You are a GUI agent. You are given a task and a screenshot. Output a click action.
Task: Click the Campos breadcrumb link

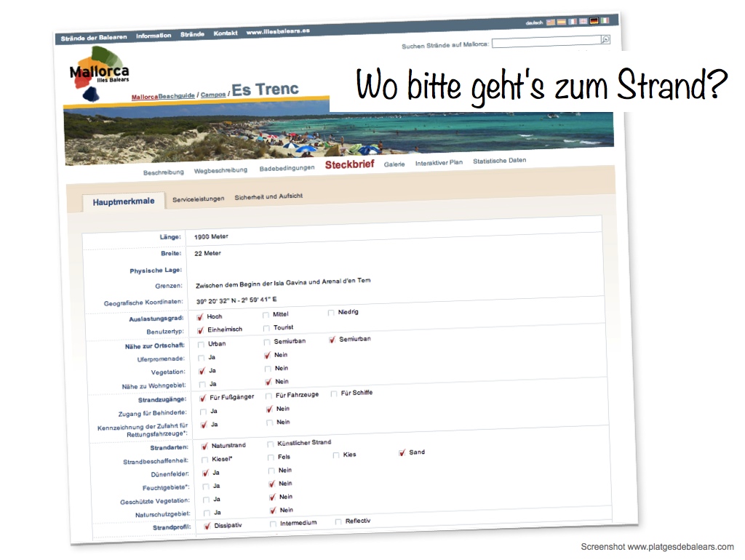click(213, 95)
